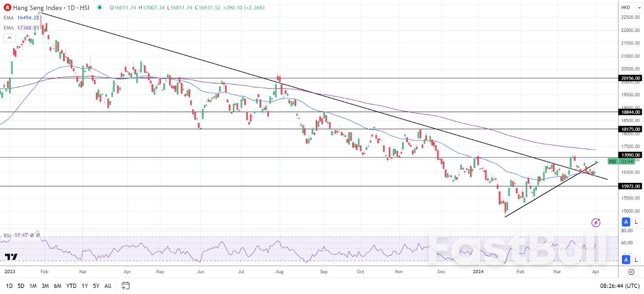Click the green market status dot
This screenshot has height=294, width=644.
[x=99, y=8]
